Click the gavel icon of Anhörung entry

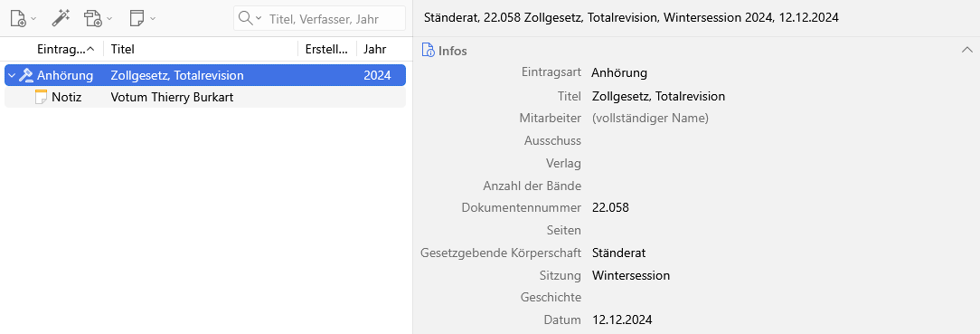coord(26,76)
